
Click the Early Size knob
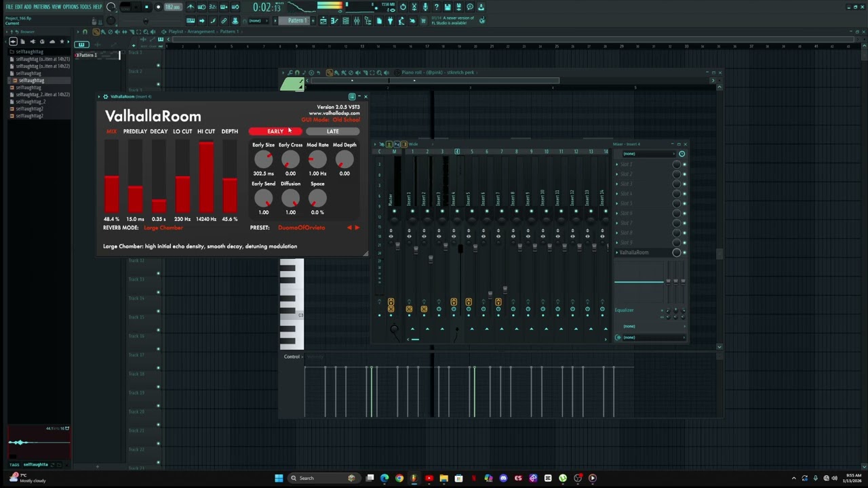point(263,160)
